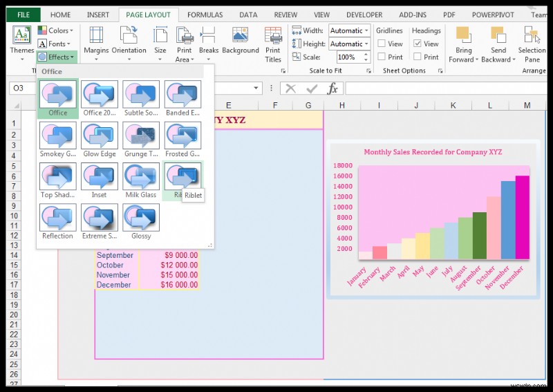Image resolution: width=553 pixels, height=392 pixels.
Task: Enable Gridlines Print checkbox
Action: coord(382,57)
